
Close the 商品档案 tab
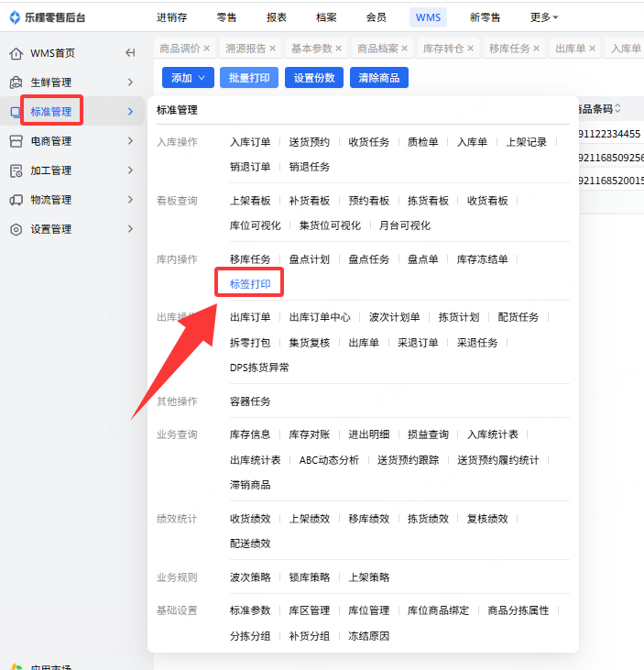404,49
